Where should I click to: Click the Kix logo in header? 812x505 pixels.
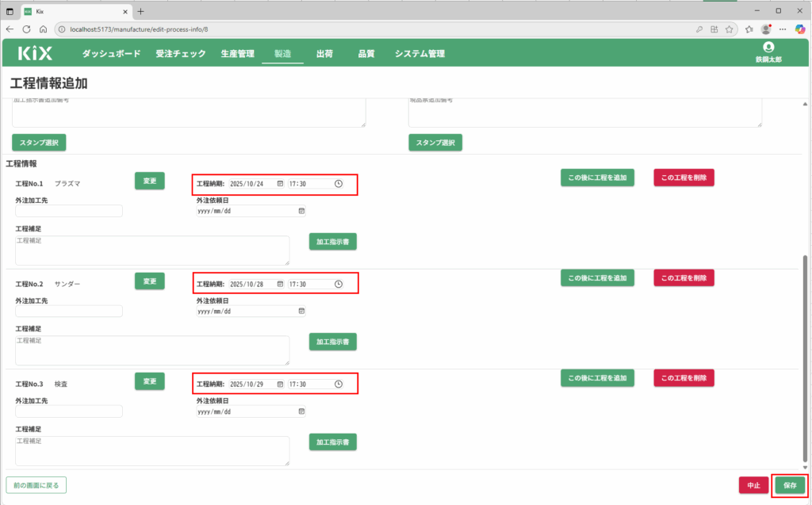click(x=35, y=54)
